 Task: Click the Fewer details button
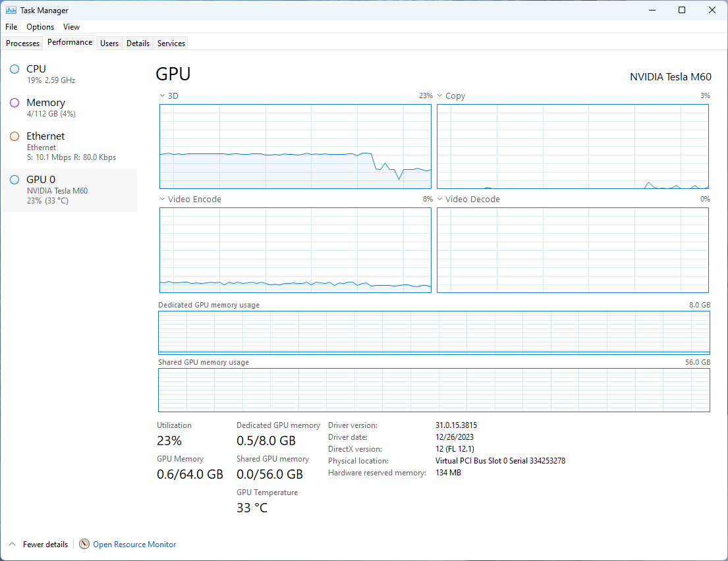pos(45,545)
